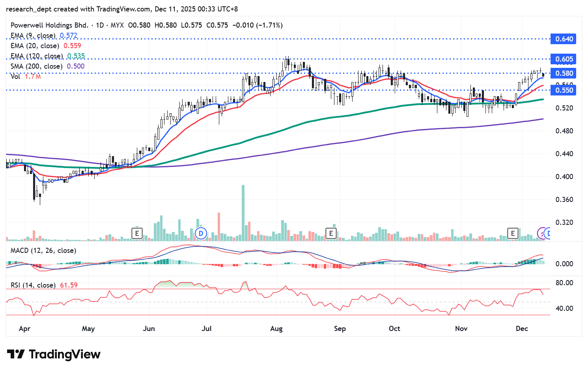Open the earnings E marker near December

point(513,233)
